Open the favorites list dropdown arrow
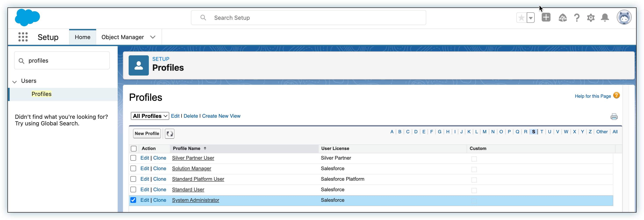The image size is (644, 220). [531, 18]
